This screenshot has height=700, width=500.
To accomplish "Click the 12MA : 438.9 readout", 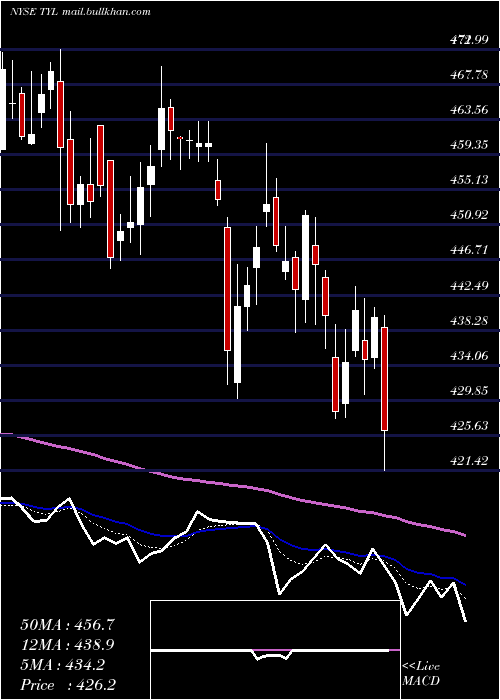I will pos(68,645).
